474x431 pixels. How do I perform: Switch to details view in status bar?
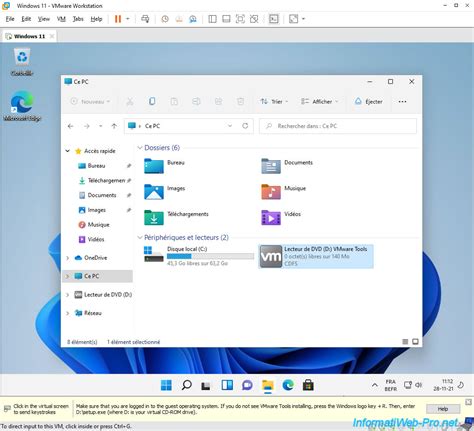tap(405, 342)
